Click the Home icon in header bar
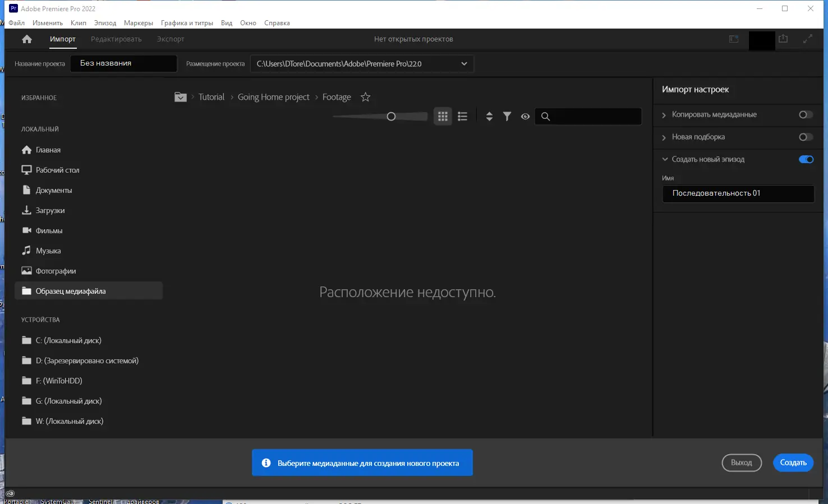The image size is (828, 504). [27, 39]
